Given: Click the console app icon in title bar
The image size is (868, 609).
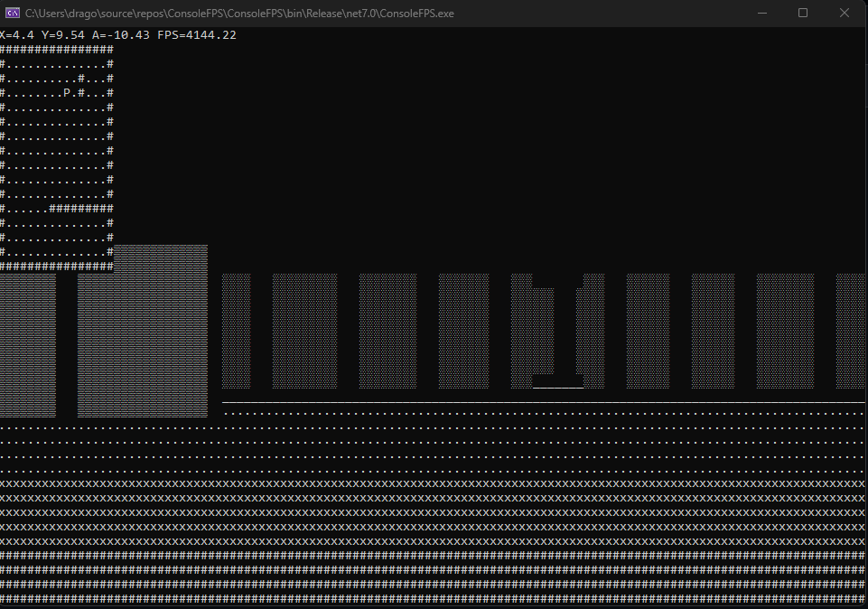Looking at the screenshot, I should (x=12, y=13).
